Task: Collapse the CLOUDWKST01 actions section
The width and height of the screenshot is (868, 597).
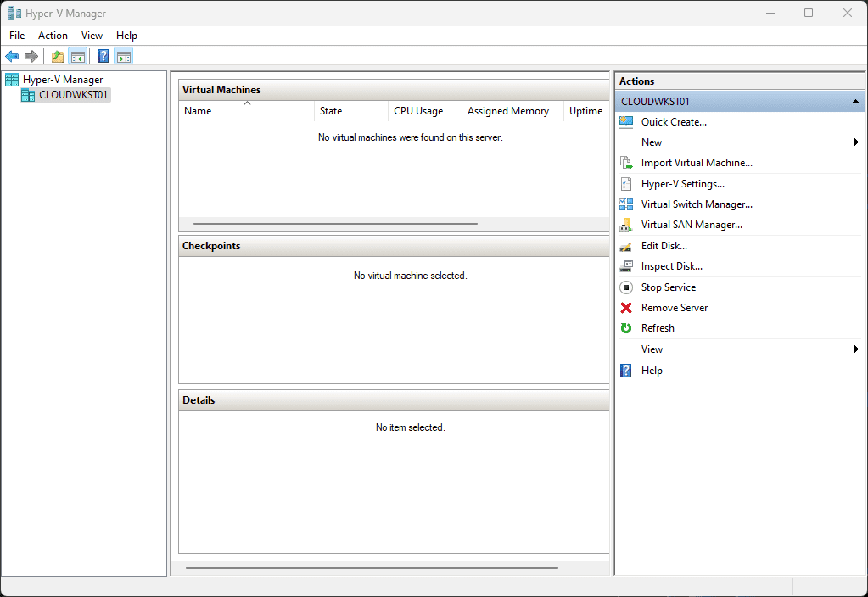Action: (854, 101)
